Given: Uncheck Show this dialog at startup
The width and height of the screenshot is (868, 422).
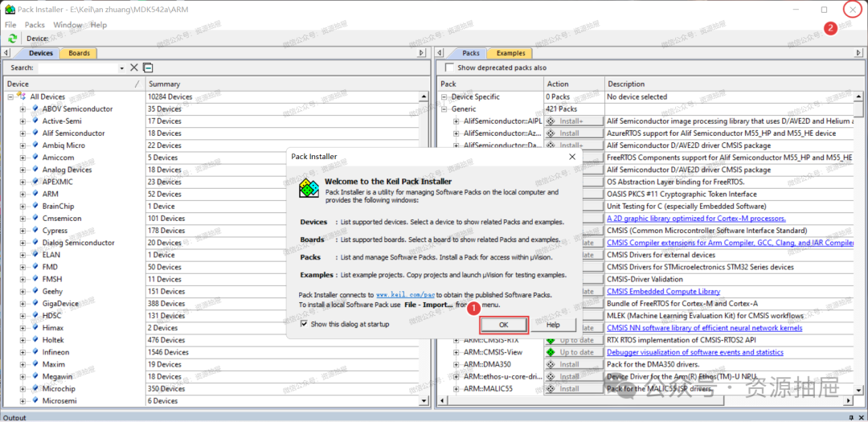Looking at the screenshot, I should pos(303,324).
